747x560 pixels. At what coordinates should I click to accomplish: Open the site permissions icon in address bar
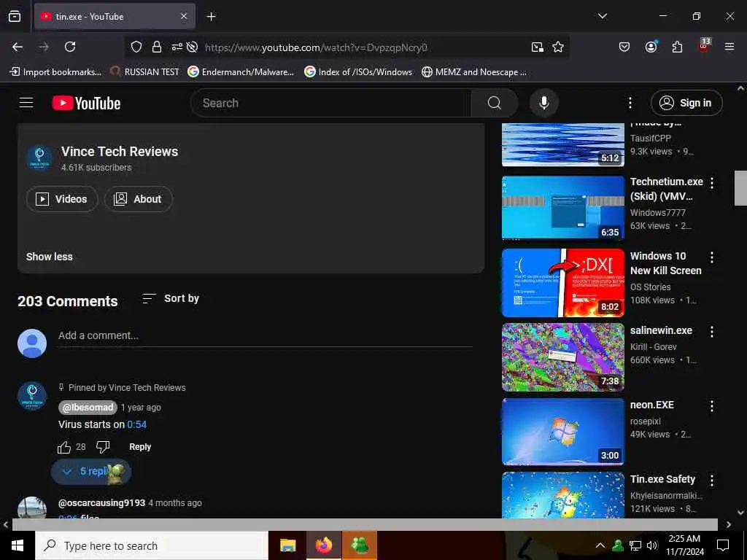click(x=177, y=47)
